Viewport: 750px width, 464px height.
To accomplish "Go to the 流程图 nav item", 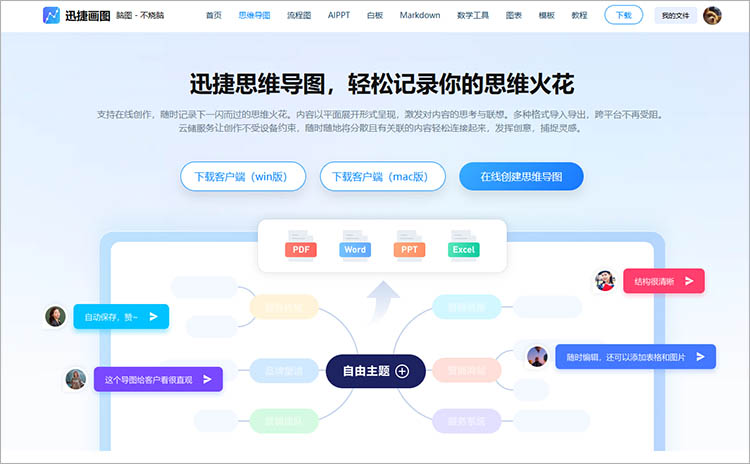I will click(299, 15).
